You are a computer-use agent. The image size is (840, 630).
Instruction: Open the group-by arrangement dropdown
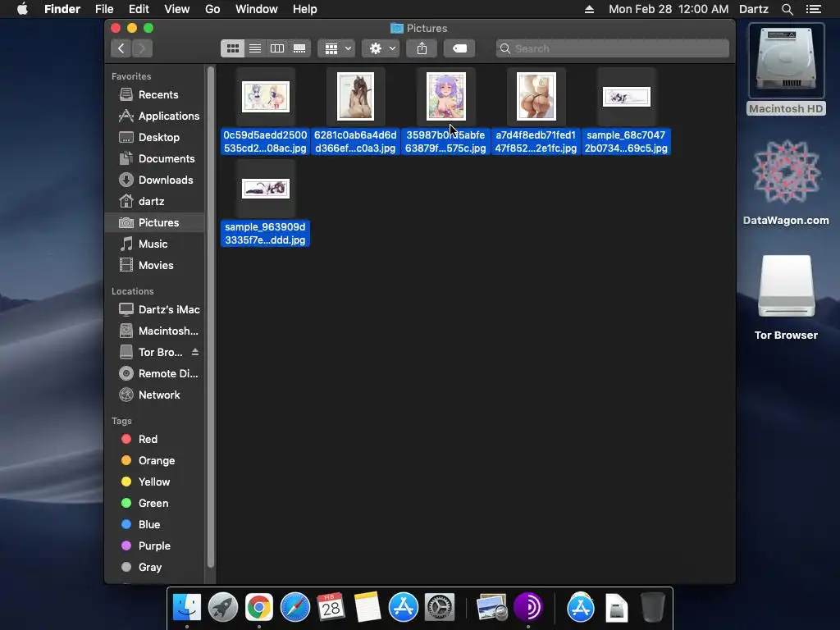tap(336, 48)
